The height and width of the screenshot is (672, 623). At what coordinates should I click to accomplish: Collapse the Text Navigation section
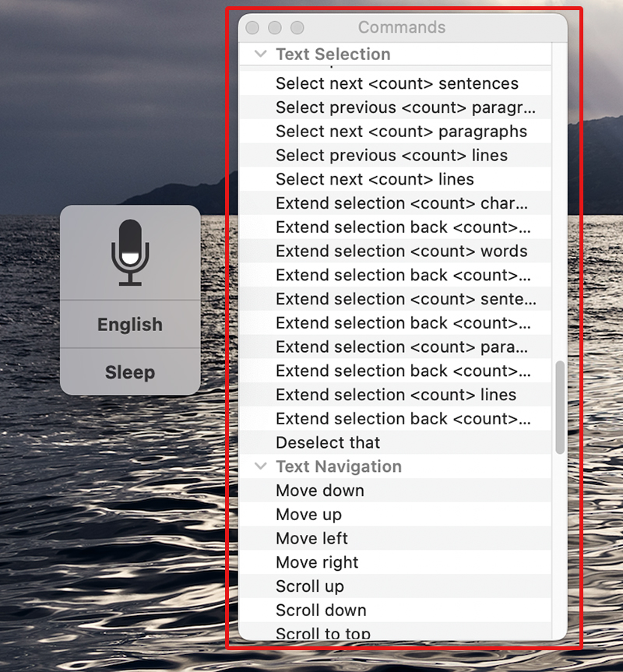pos(260,467)
